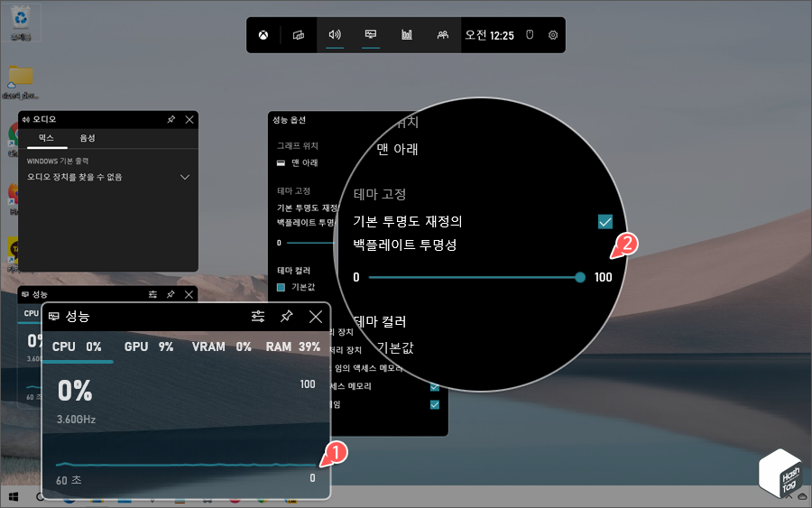Click the 오전 12:25 clock text in Game Bar
The image size is (812, 508).
489,35
